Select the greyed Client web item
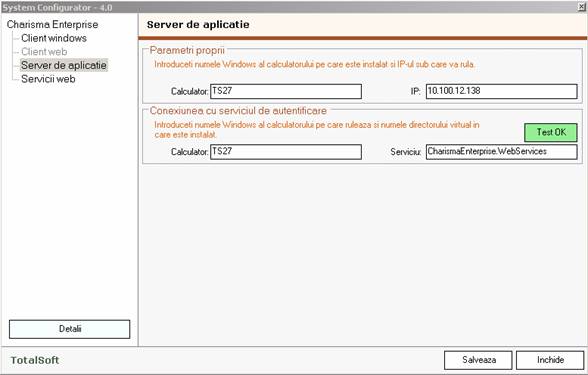588x375 pixels. pyautogui.click(x=44, y=52)
